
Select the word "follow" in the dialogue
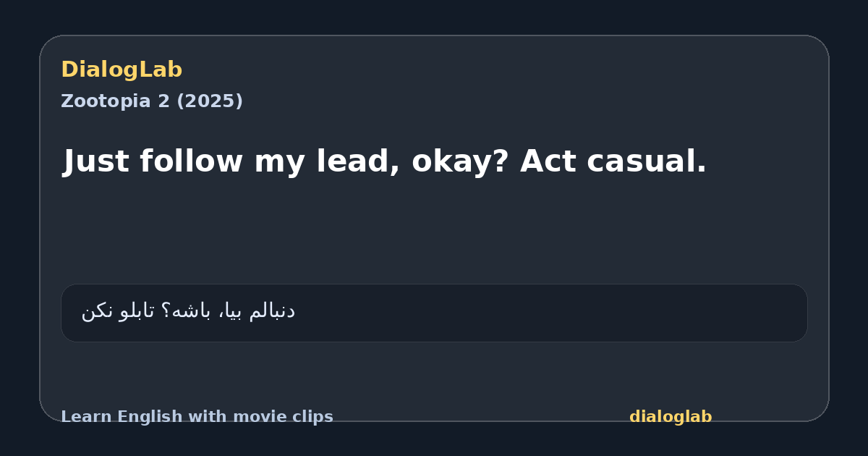tap(191, 161)
